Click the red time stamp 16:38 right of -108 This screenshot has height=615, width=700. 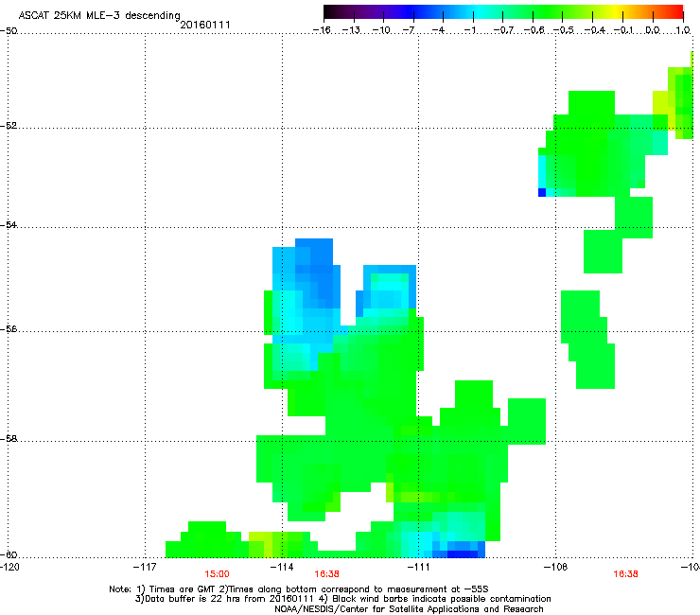[625, 574]
